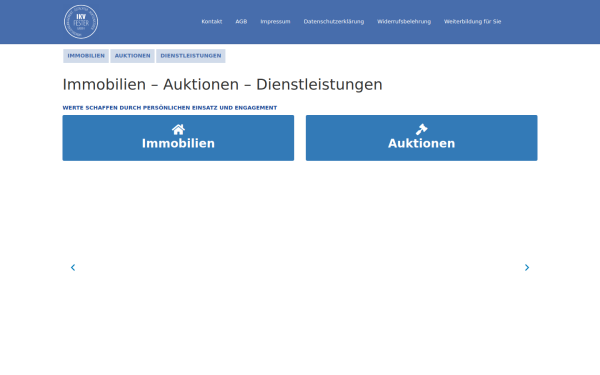This screenshot has width=600, height=375.
Task: Click the Auktionen label on the right tile
Action: pos(421,143)
